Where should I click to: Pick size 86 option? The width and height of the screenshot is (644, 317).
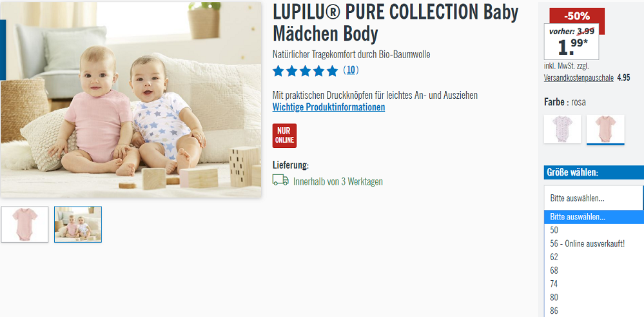[x=594, y=311]
